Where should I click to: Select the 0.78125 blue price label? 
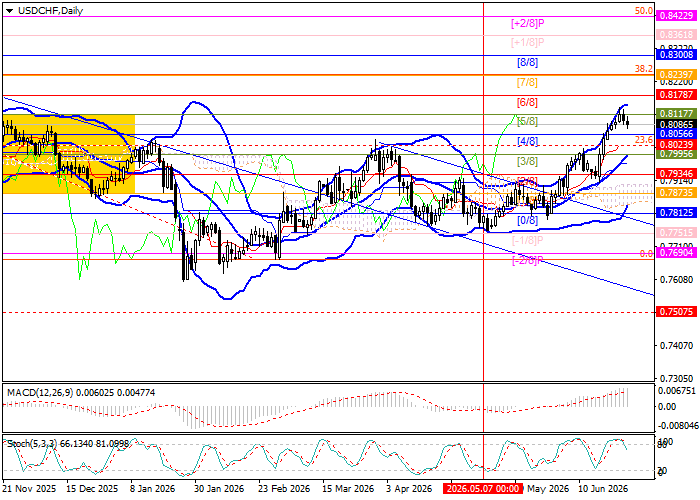[x=676, y=213]
